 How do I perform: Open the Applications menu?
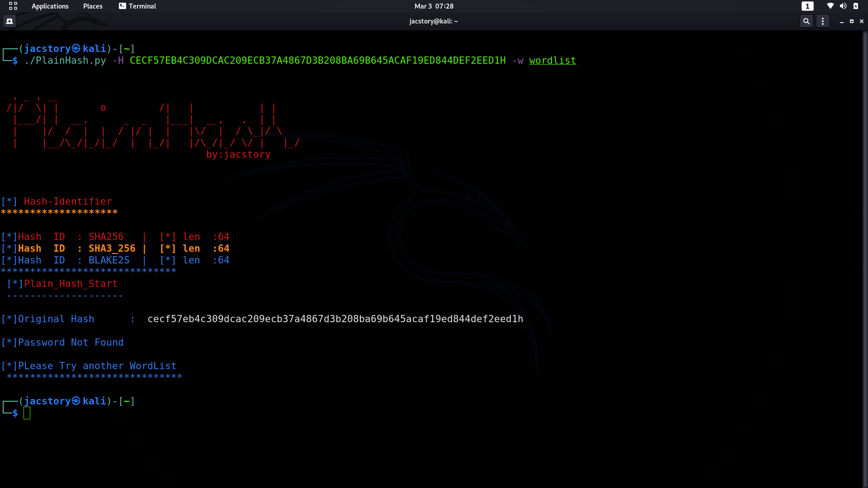tap(50, 6)
